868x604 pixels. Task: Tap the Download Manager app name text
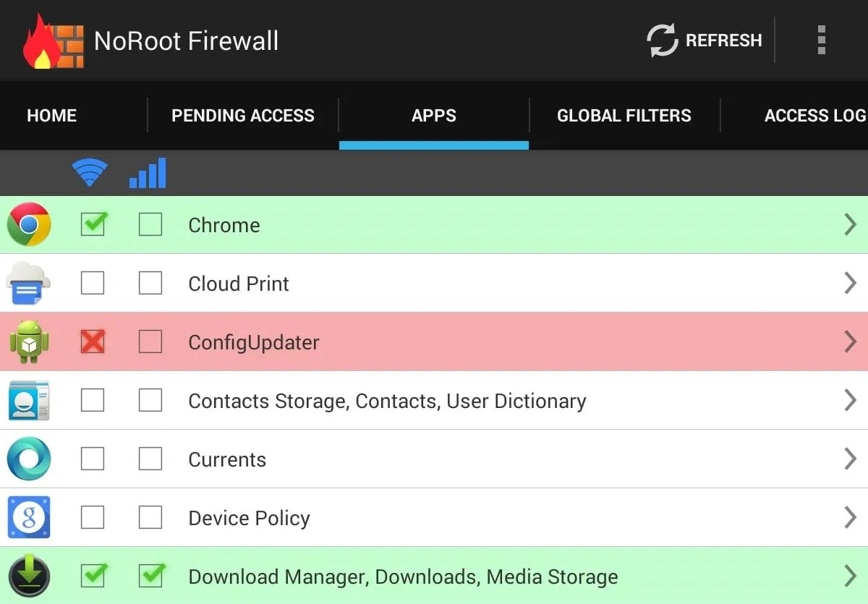(x=403, y=577)
